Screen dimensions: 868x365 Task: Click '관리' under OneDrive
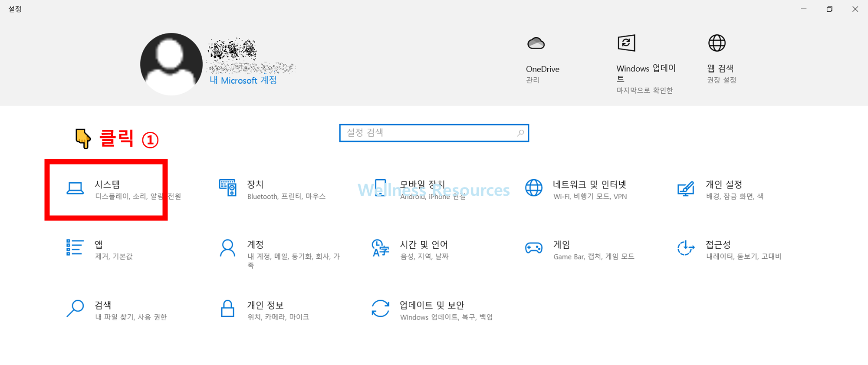click(533, 80)
